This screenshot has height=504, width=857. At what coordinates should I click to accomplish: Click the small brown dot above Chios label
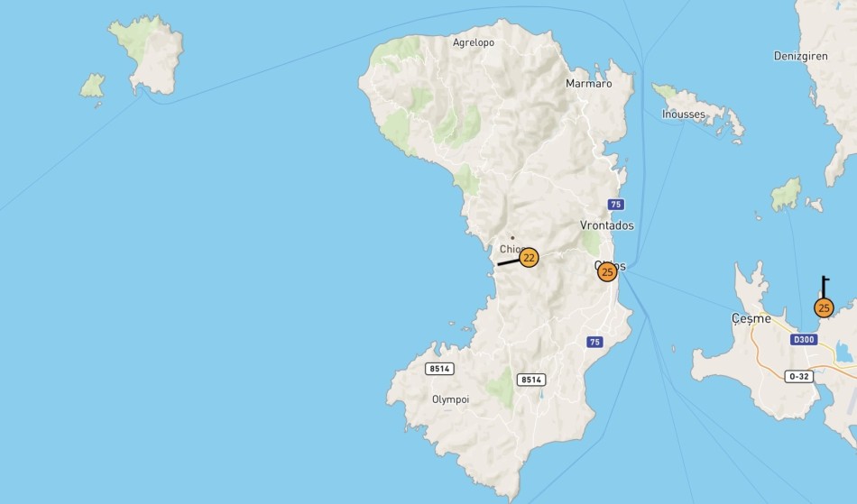(512, 238)
